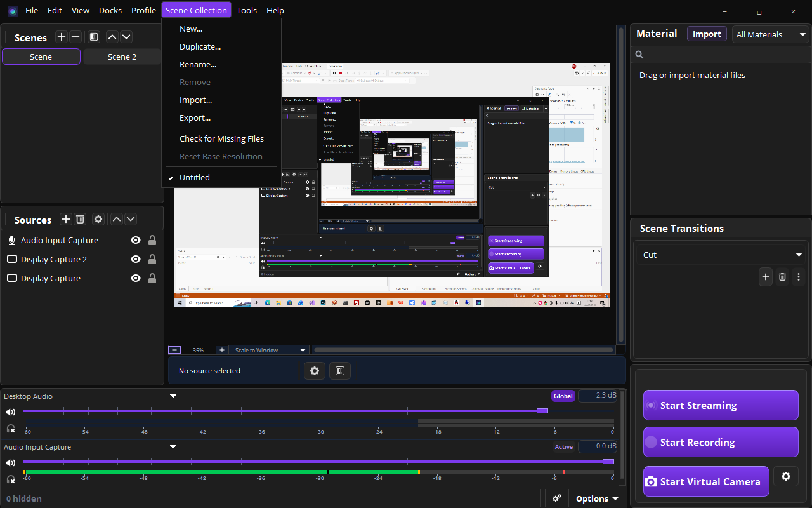Click the search magnifier in Material panel
Viewport: 812px width, 508px height.
639,55
